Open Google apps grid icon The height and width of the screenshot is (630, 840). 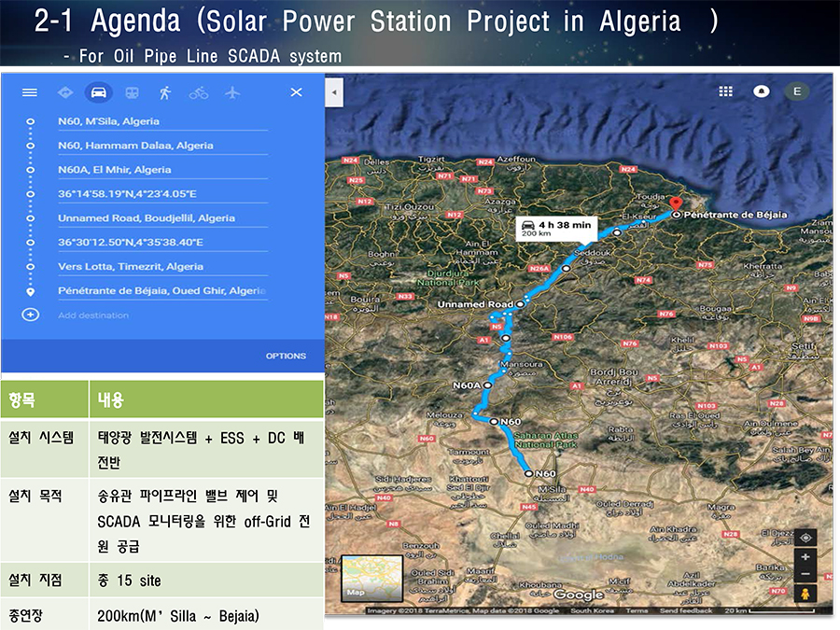coord(725,91)
